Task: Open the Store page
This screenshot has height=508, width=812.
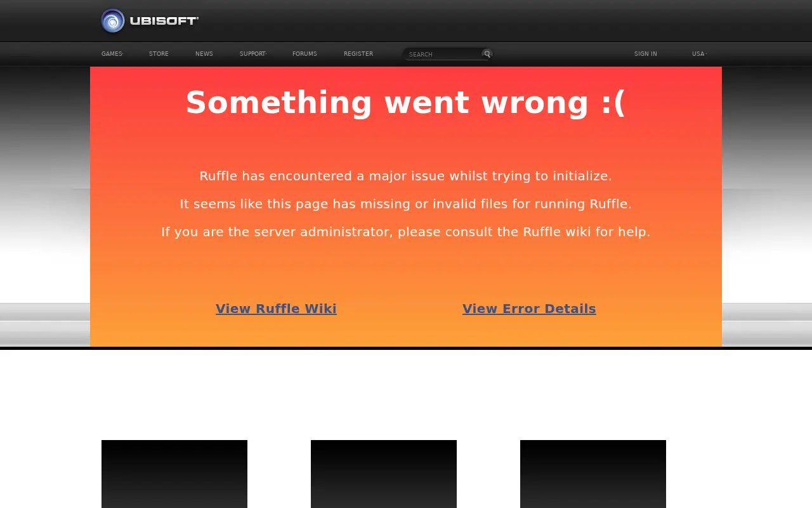Action: coord(159,54)
